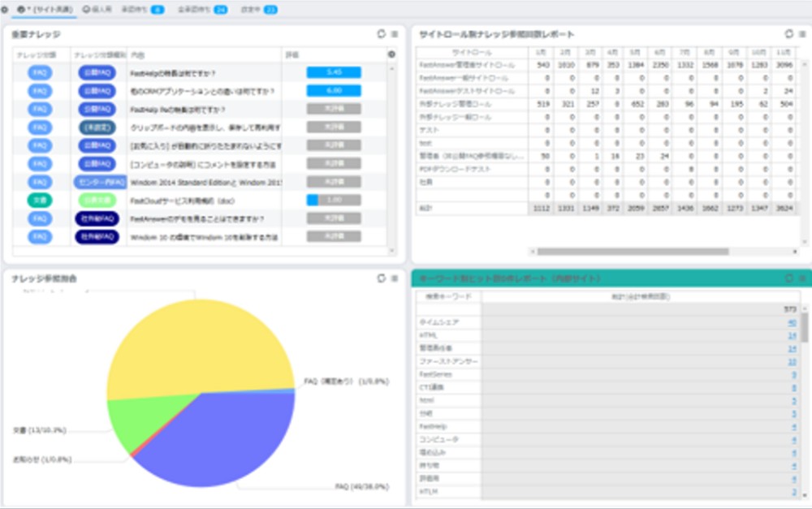Click the '評価' column header in 重要ナレッジ
This screenshot has height=509, width=812.
pos(292,54)
